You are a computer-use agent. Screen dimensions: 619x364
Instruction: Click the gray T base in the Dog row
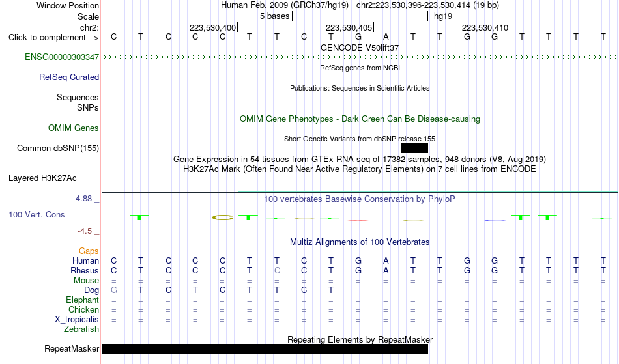click(195, 290)
